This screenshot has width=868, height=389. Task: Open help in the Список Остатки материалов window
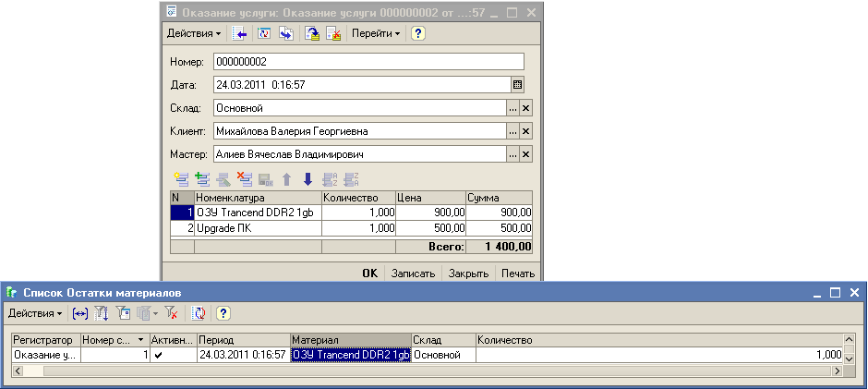click(x=223, y=313)
